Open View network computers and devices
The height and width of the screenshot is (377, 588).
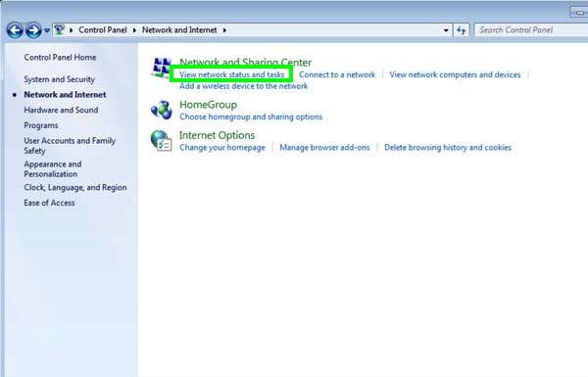point(455,74)
